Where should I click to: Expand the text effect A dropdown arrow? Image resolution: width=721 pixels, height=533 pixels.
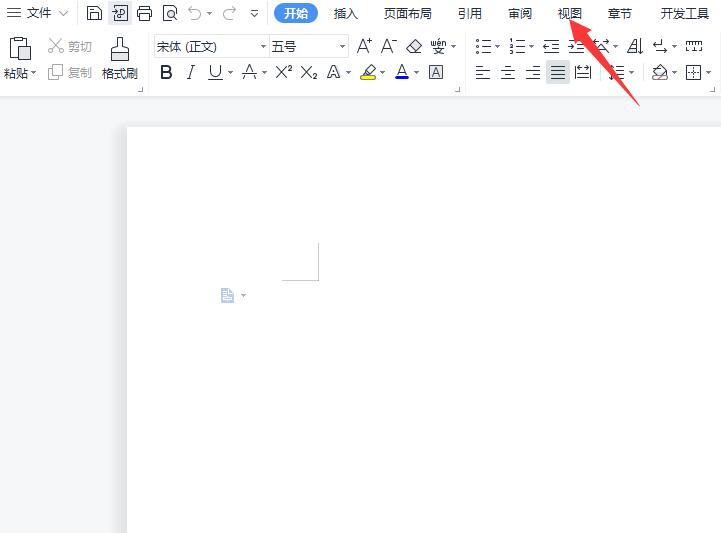[x=348, y=72]
